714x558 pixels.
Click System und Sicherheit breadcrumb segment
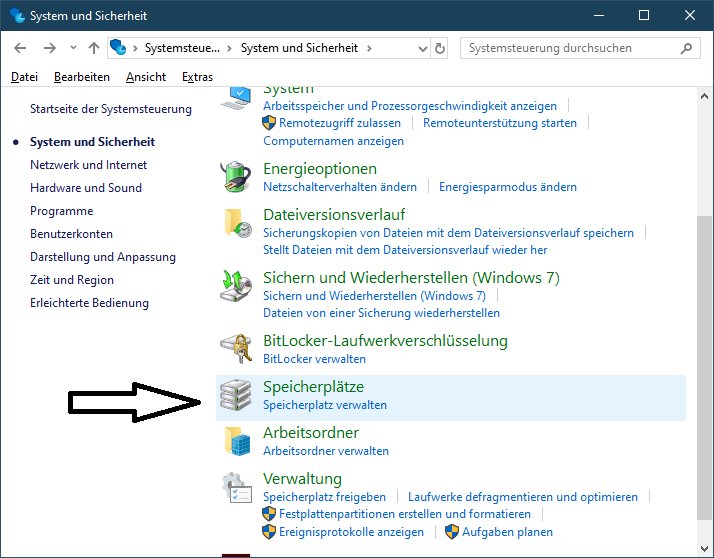[x=299, y=48]
